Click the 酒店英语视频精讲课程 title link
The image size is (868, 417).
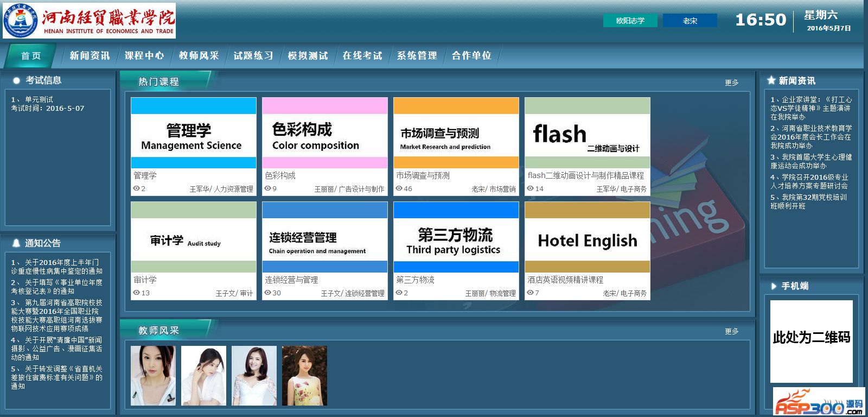(565, 280)
